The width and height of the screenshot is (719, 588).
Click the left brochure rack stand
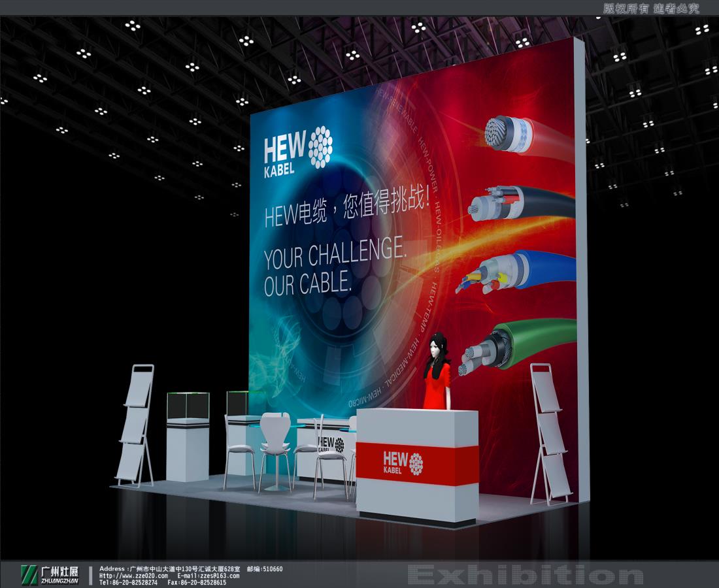pyautogui.click(x=136, y=425)
